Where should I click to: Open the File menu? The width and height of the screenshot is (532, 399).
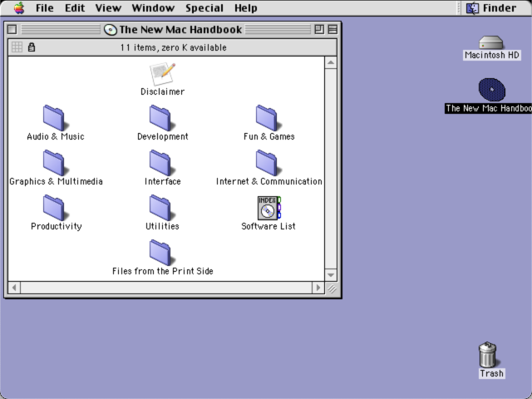tap(44, 7)
